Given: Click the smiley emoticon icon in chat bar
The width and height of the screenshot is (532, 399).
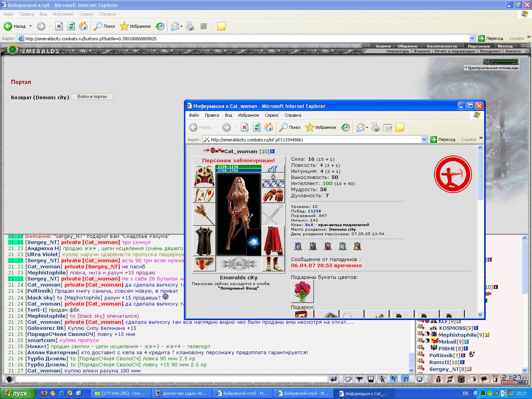Looking at the screenshot, I should (419, 379).
